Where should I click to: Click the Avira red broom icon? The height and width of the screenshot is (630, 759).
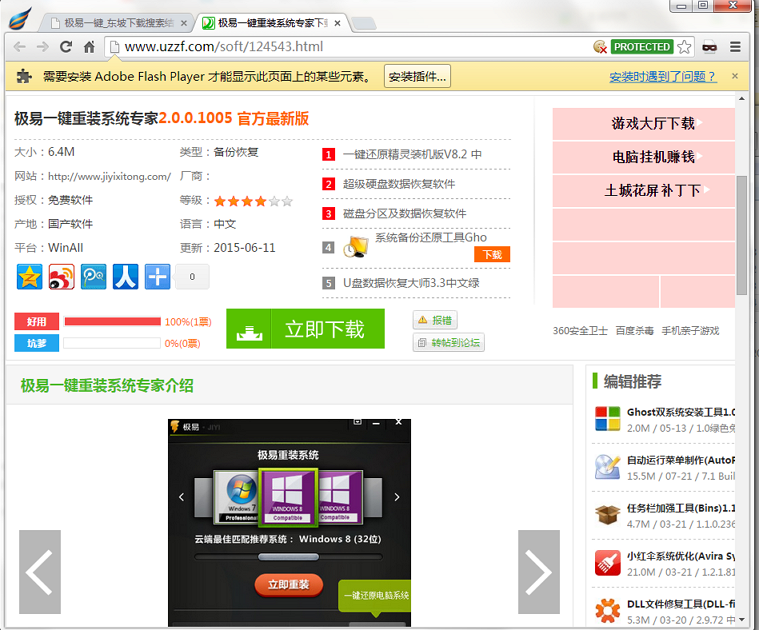click(607, 563)
